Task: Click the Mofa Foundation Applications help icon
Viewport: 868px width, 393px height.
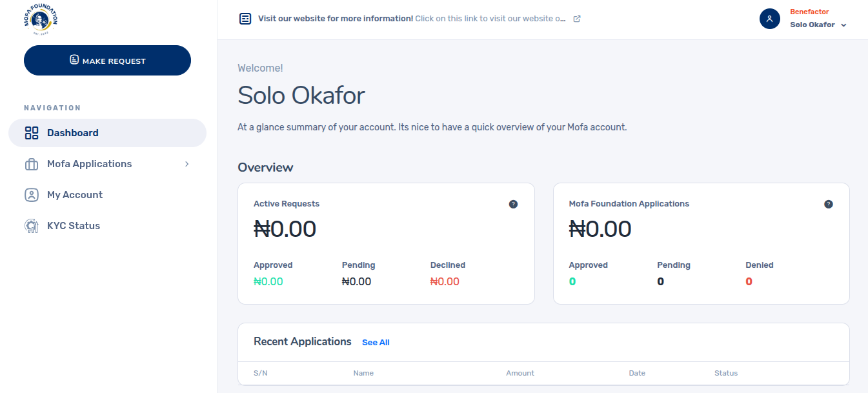Action: (x=829, y=204)
